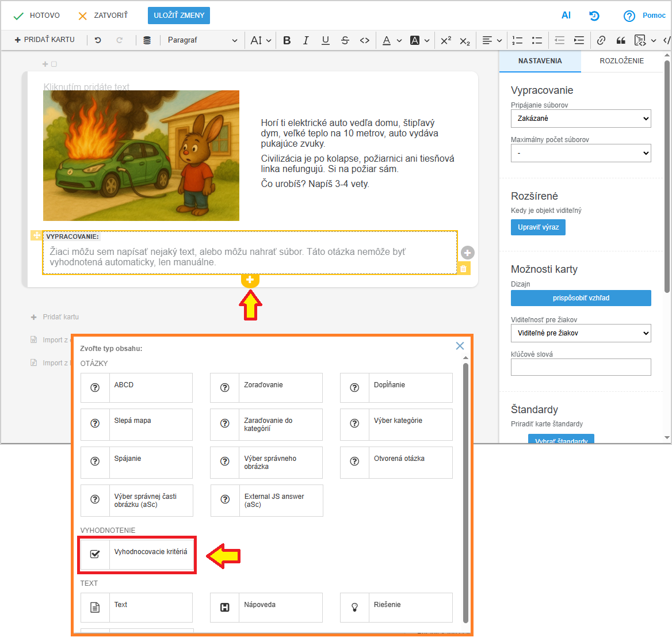Click prispôsobiť vzhľad button
The height and width of the screenshot is (641, 672).
[581, 298]
